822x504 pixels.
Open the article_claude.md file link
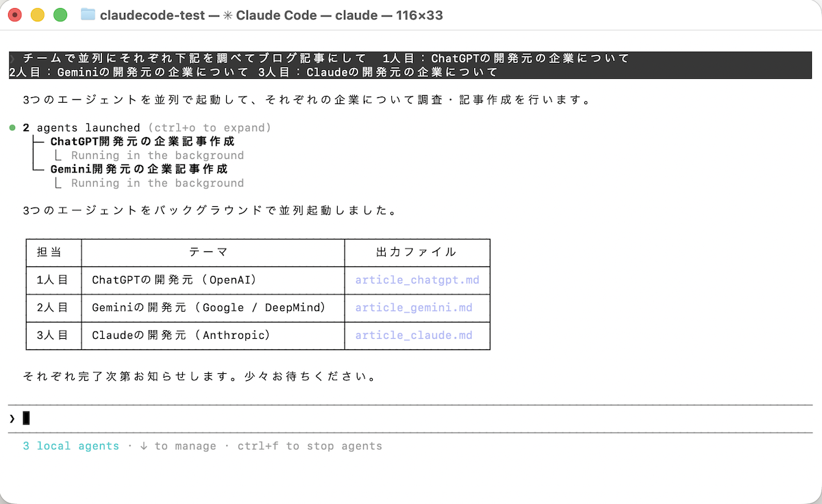[x=414, y=336]
